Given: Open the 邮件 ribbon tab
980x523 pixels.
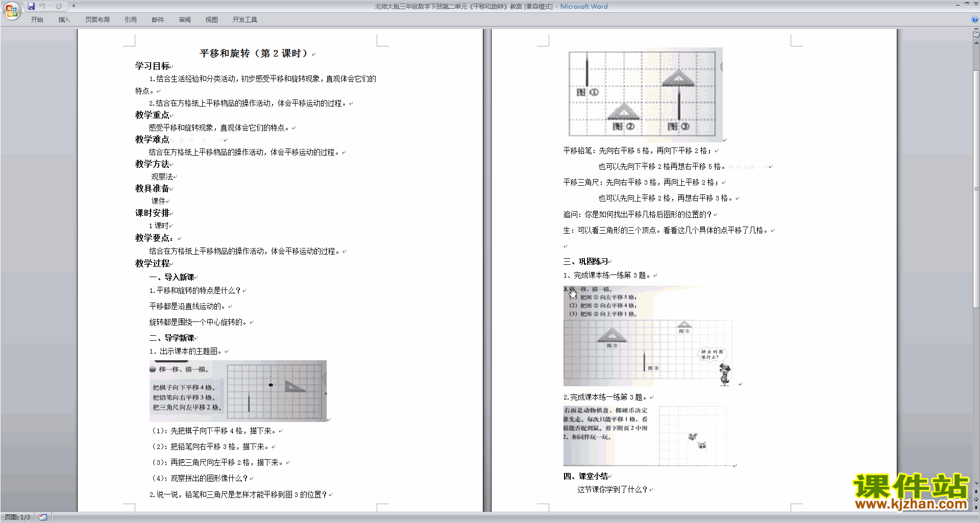Looking at the screenshot, I should pyautogui.click(x=158, y=20).
